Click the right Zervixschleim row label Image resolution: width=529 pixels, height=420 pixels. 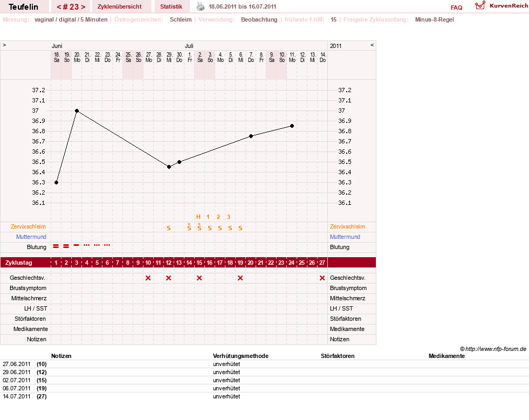(347, 226)
